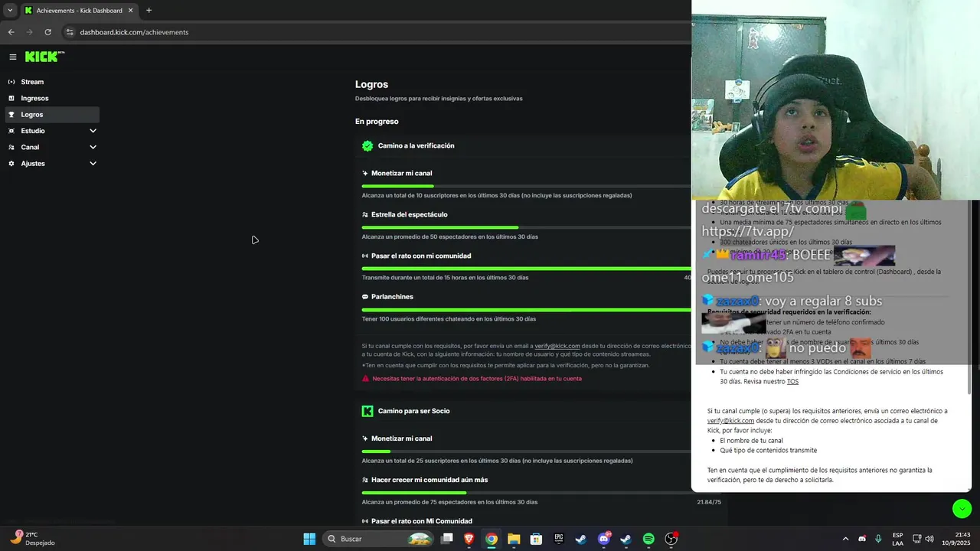
Task: Open the Stream section in sidebar
Action: 52,82
